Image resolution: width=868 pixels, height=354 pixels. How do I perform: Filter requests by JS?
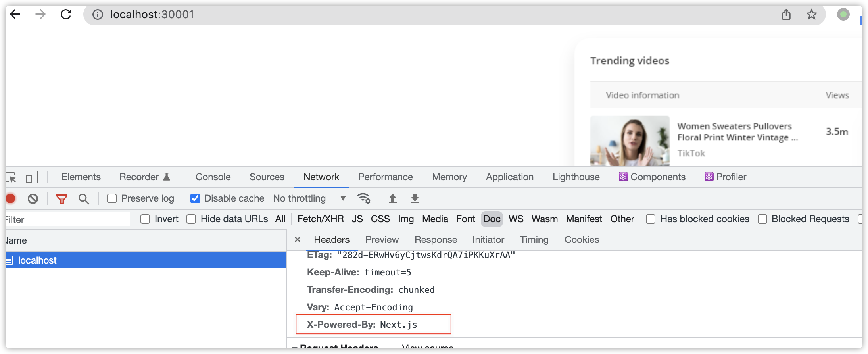point(357,219)
